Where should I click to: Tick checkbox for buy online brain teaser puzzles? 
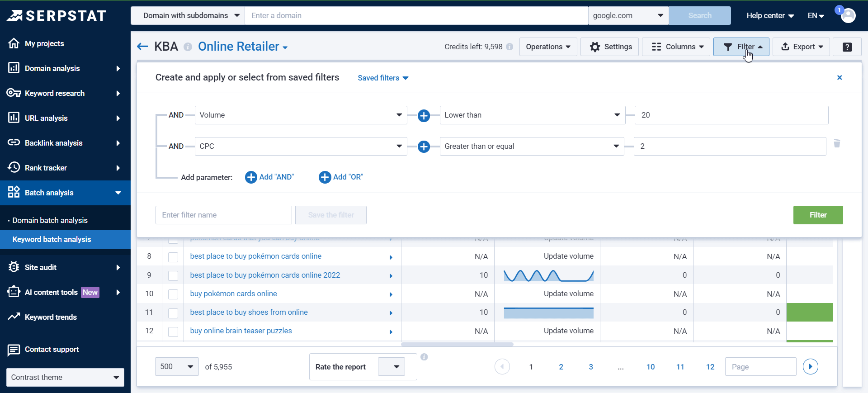click(173, 331)
